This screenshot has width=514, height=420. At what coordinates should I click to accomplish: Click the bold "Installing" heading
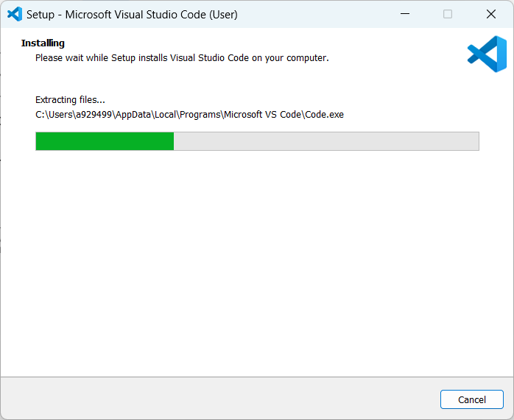tap(43, 43)
